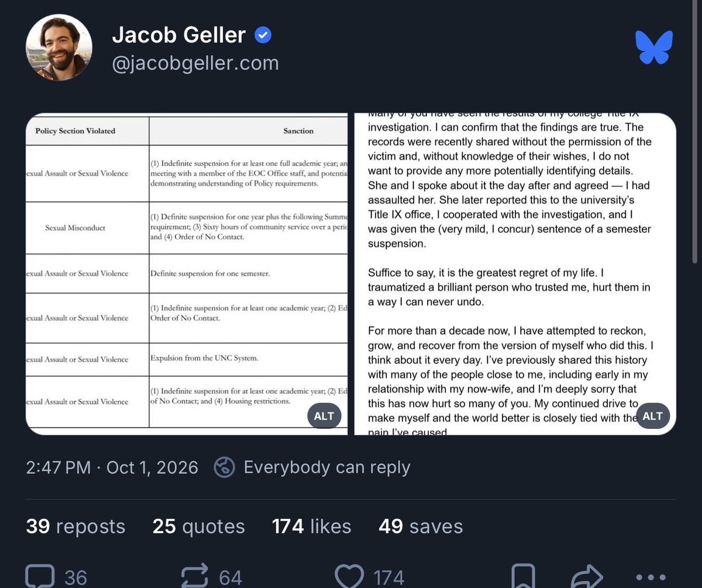702x588 pixels.
Task: Open the reply speech bubble icon
Action: (40, 576)
